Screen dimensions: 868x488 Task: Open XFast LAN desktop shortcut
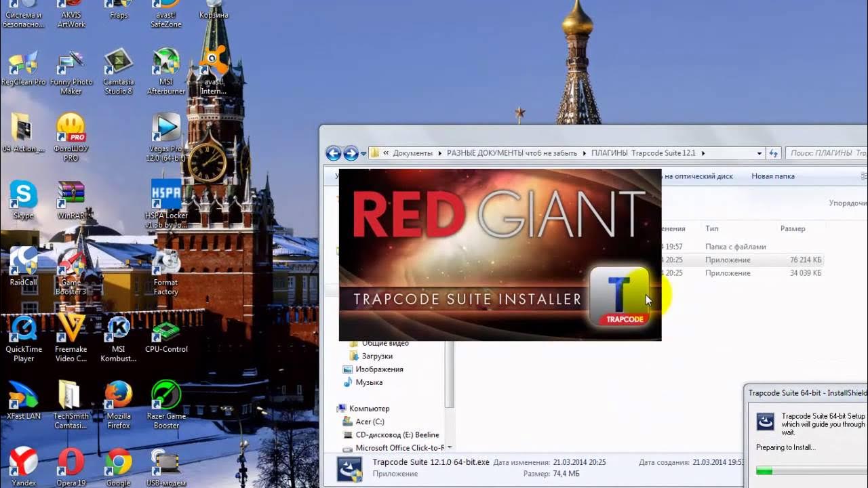(23, 401)
